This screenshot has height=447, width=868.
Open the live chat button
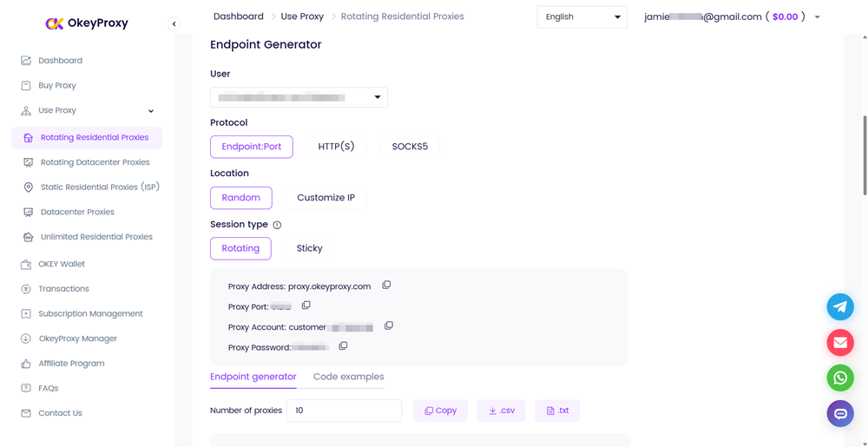click(840, 414)
